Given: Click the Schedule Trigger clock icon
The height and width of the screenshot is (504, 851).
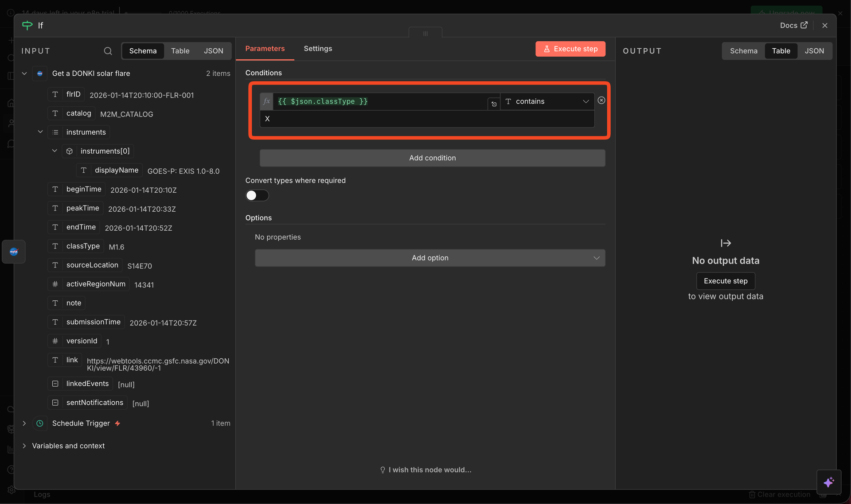Looking at the screenshot, I should click(40, 423).
